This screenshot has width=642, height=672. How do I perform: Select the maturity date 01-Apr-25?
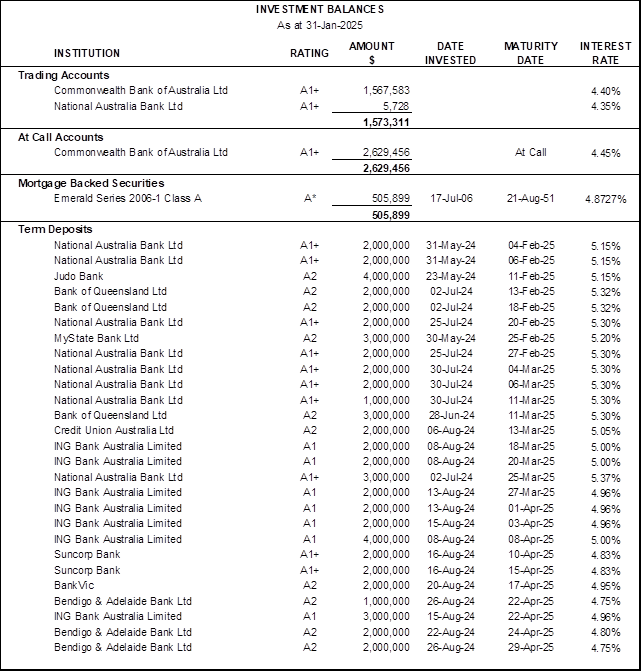(531, 508)
